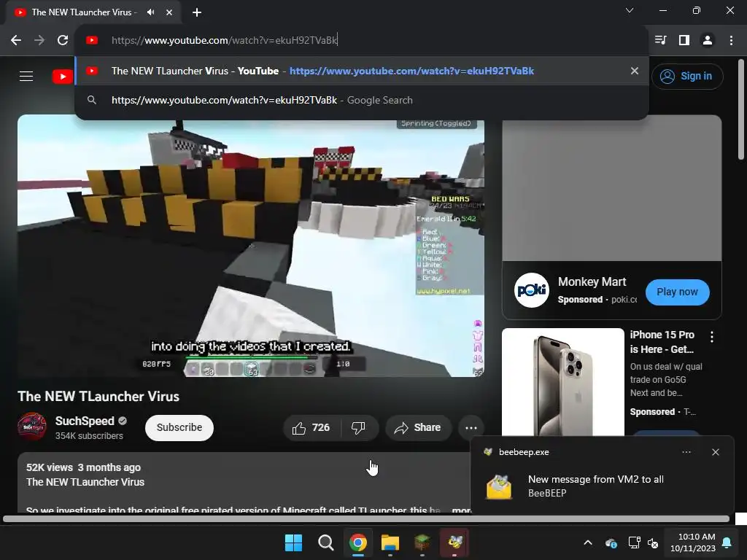747x560 pixels.
Task: Click the YouTube logo
Action: point(63,76)
